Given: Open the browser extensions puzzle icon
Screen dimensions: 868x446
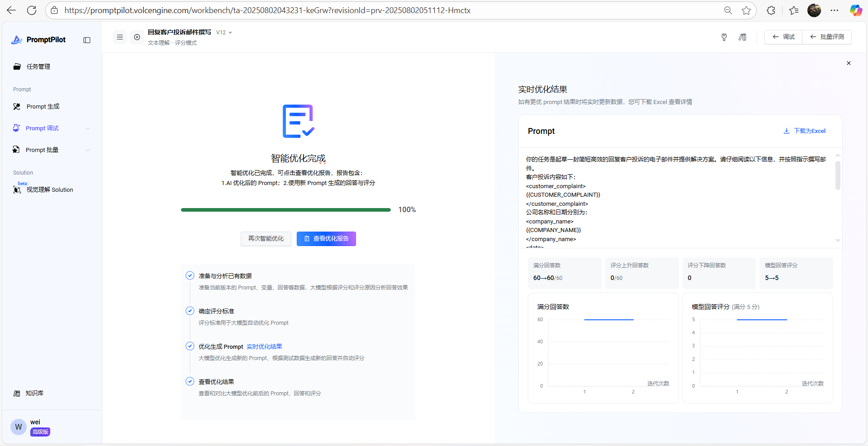Looking at the screenshot, I should click(771, 10).
